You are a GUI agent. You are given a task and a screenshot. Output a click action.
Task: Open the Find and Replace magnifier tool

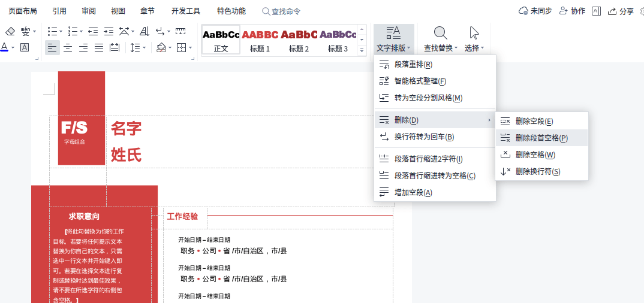[440, 34]
